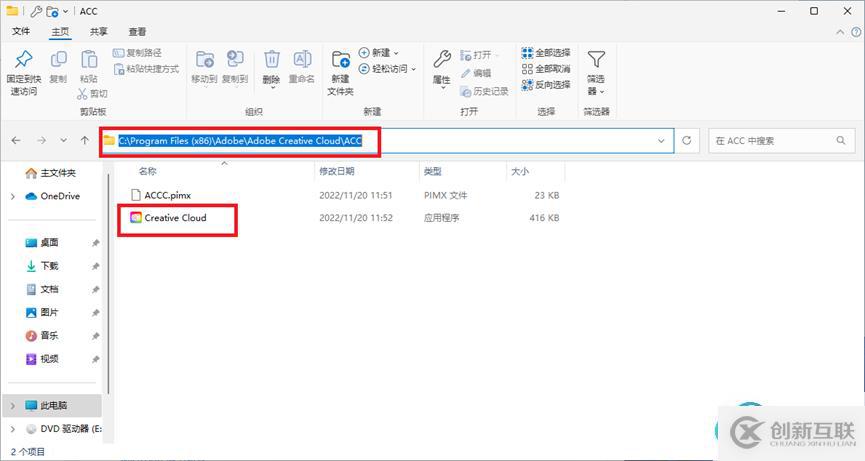Click the Forward navigation arrow
865x461 pixels.
[x=41, y=141]
